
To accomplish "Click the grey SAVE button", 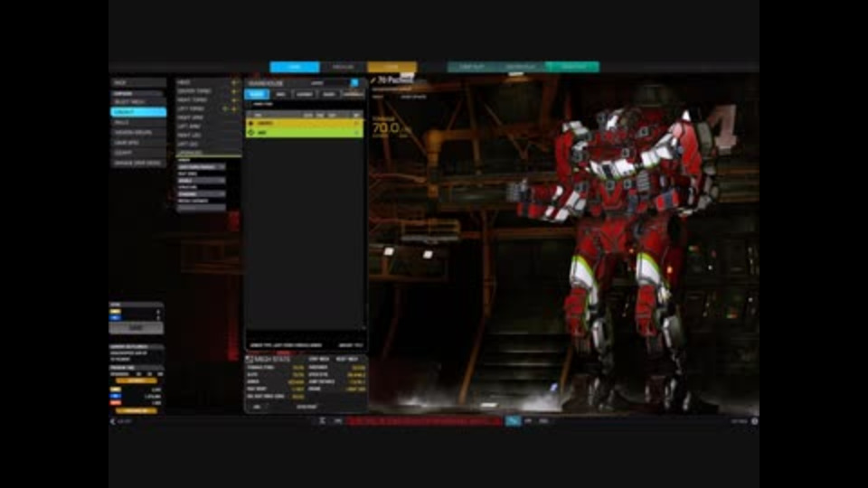I will click(137, 328).
